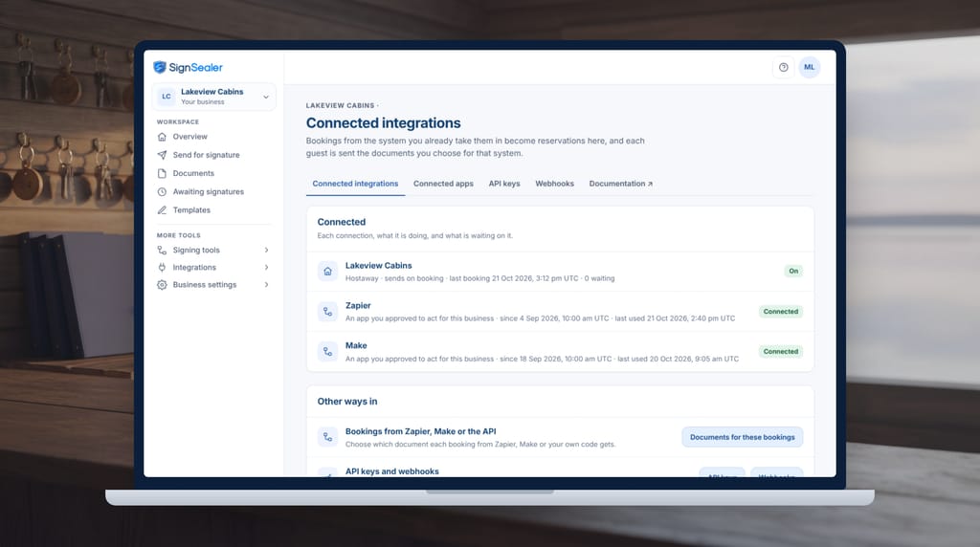Screen dimensions: 980x547
Task: Select the Connected integrations tab
Action: tap(355, 184)
